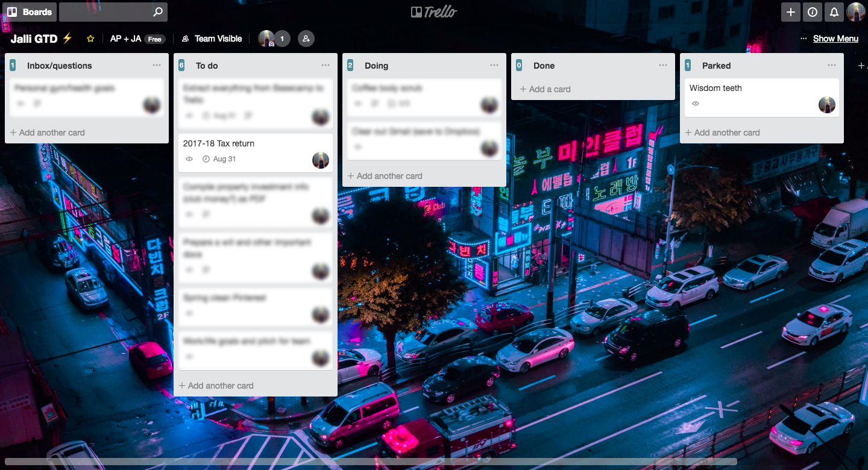Open the notifications bell icon

(834, 11)
